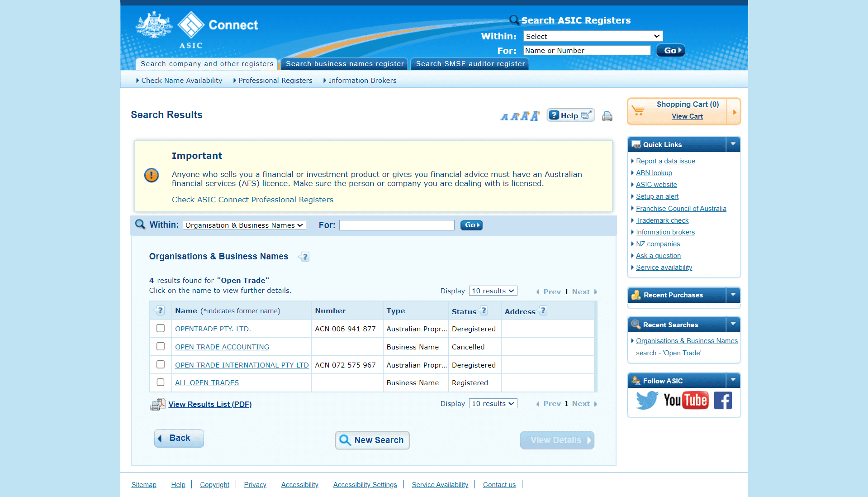Collapse the Recent Purchases panel

tap(733, 295)
